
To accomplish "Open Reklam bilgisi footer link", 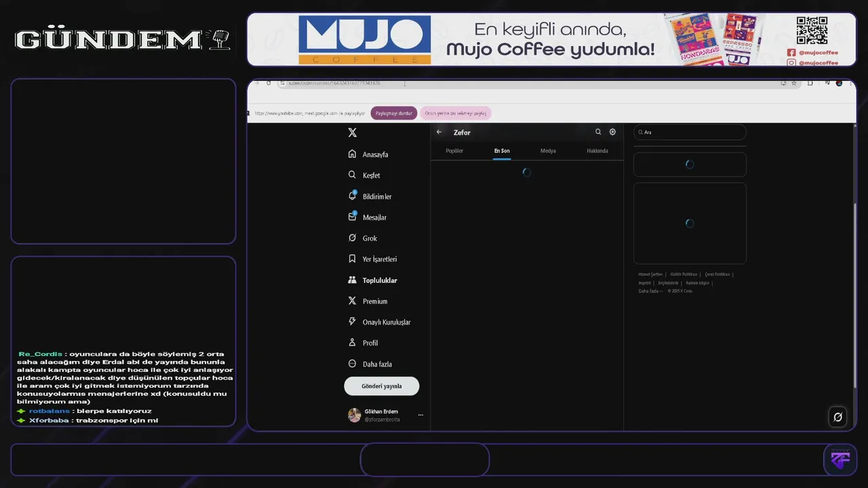I will (697, 283).
